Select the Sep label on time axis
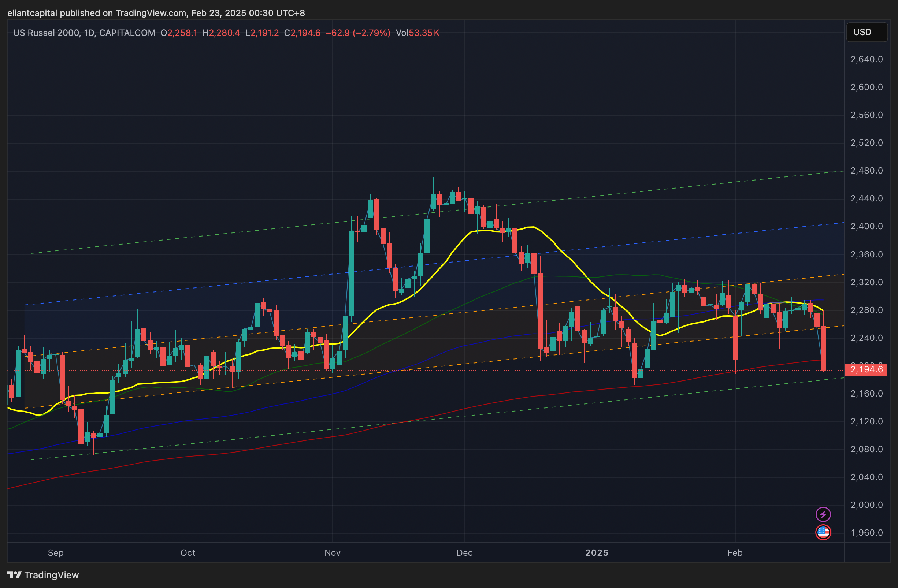Image resolution: width=898 pixels, height=588 pixels. tap(55, 552)
